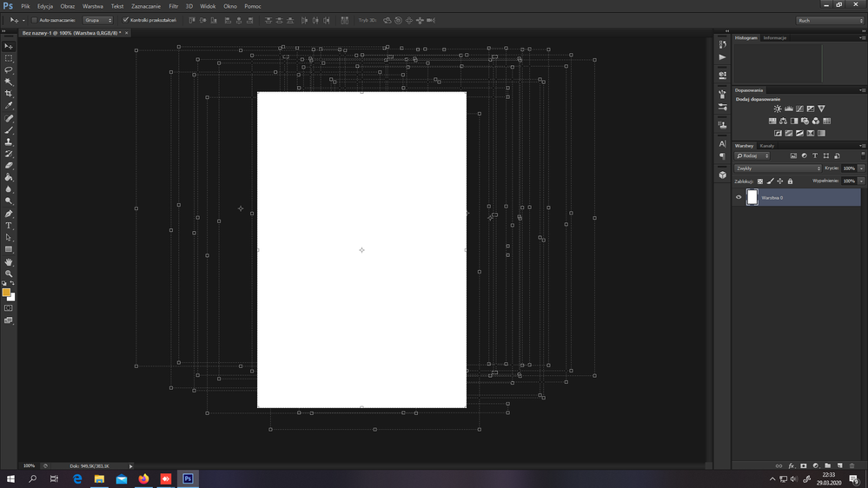This screenshot has width=868, height=488.
Task: Select the Eraser tool
Action: (x=9, y=166)
